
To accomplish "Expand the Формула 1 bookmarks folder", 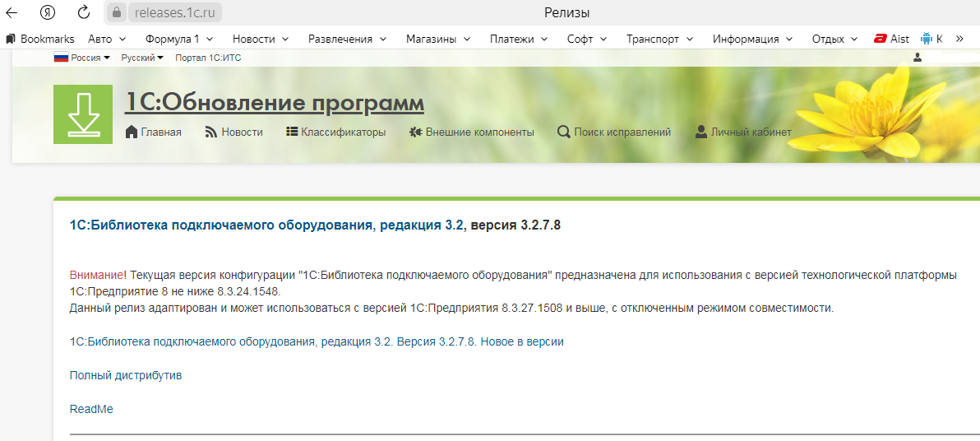I will pos(179,39).
